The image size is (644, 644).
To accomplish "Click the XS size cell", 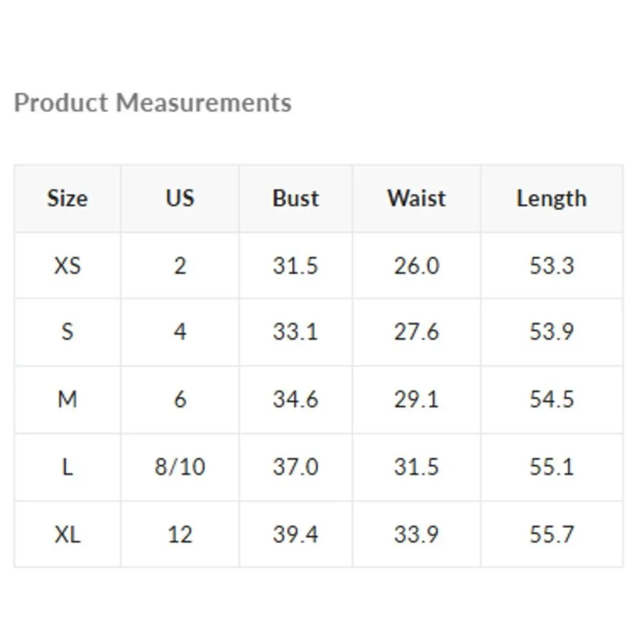I will [67, 266].
